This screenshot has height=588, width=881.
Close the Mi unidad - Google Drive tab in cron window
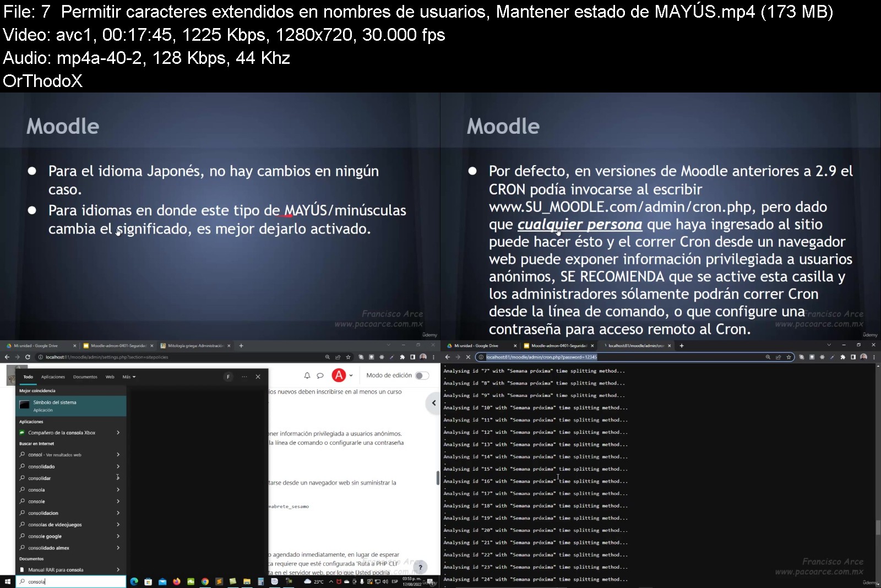(515, 346)
